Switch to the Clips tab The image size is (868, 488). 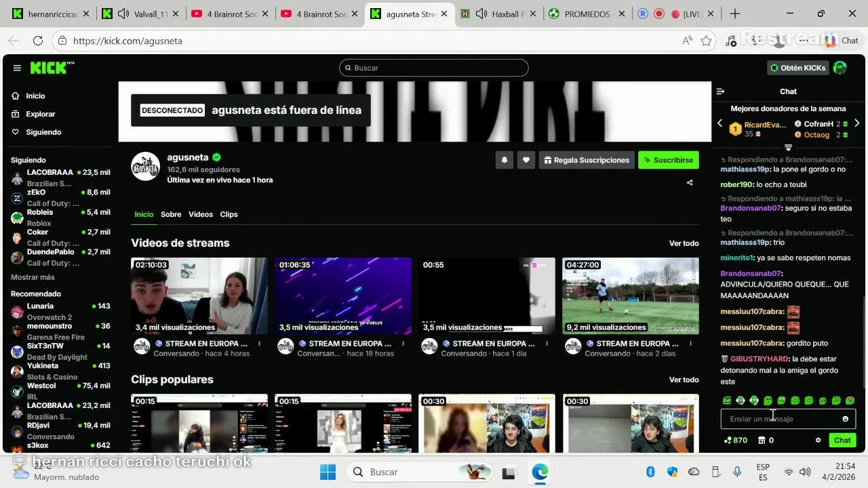(229, 214)
